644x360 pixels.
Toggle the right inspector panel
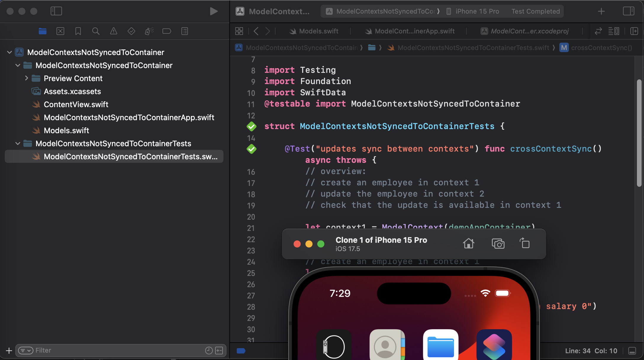point(628,11)
